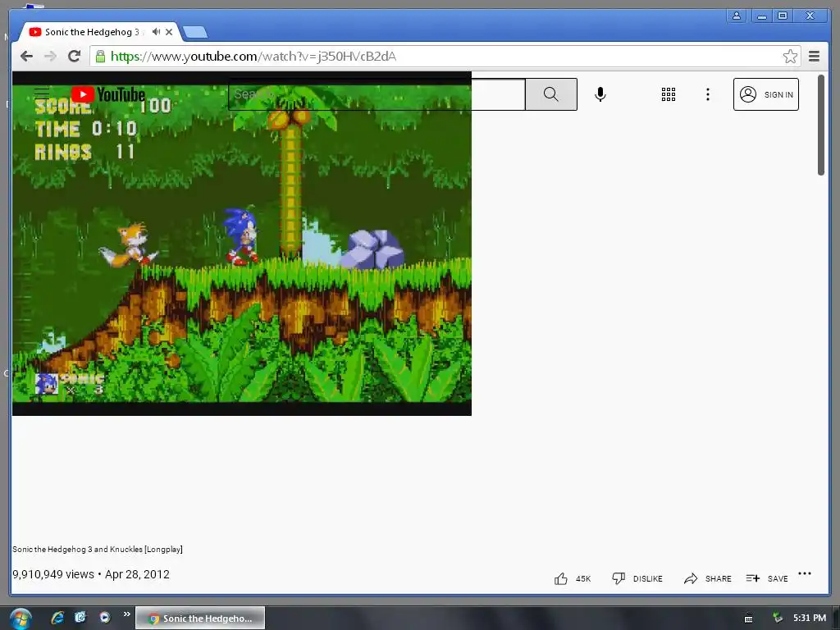Click the keyboard icon in system tray
Image resolution: width=840 pixels, height=630 pixels.
point(748,619)
